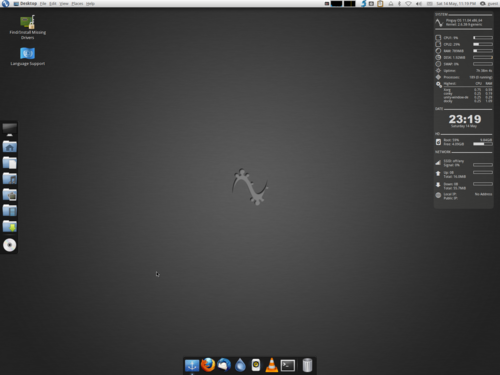
Task: Click the first system monitor graph in the panel
Action: tap(337, 3)
